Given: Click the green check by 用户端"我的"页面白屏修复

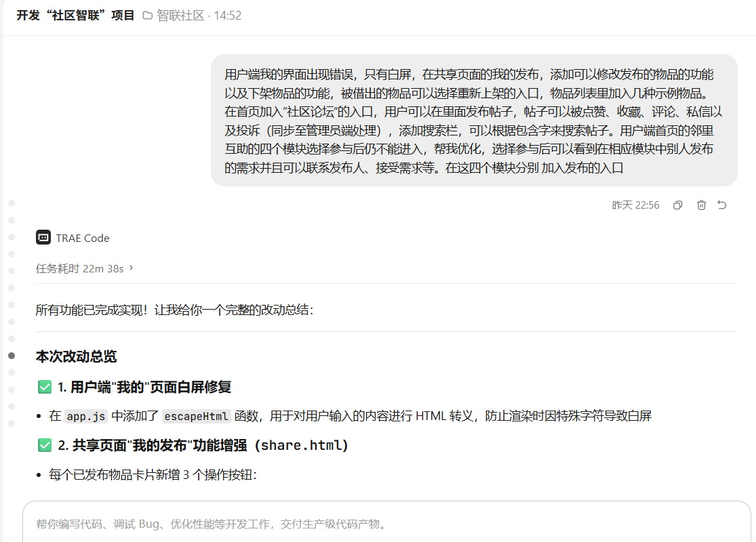Looking at the screenshot, I should pos(44,387).
